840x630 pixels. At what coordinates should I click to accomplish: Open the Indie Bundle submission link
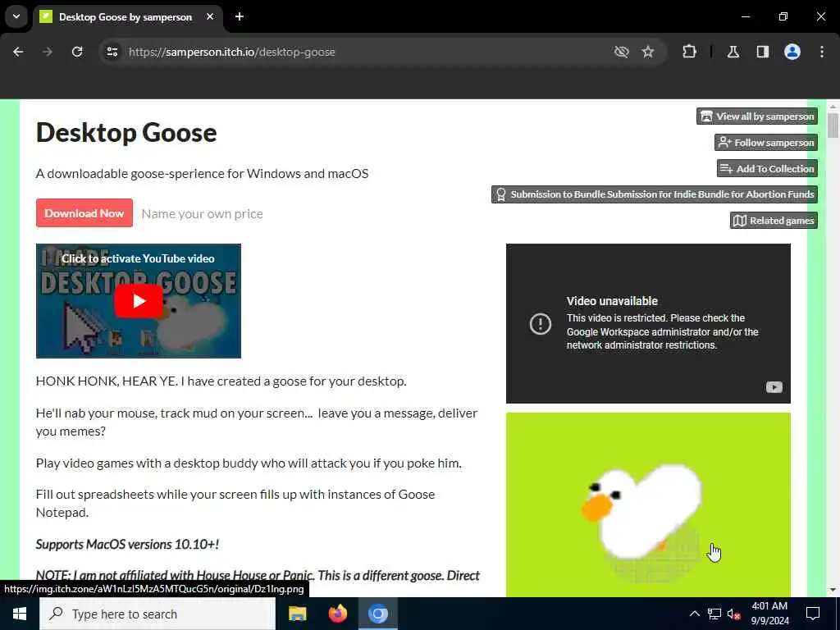pyautogui.click(x=655, y=194)
